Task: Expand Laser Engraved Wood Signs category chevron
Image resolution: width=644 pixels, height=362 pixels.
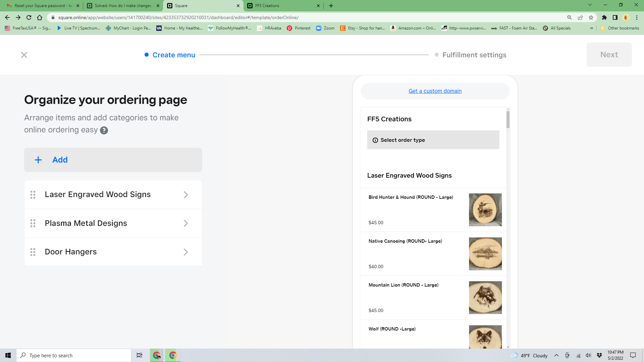Action: (186, 195)
